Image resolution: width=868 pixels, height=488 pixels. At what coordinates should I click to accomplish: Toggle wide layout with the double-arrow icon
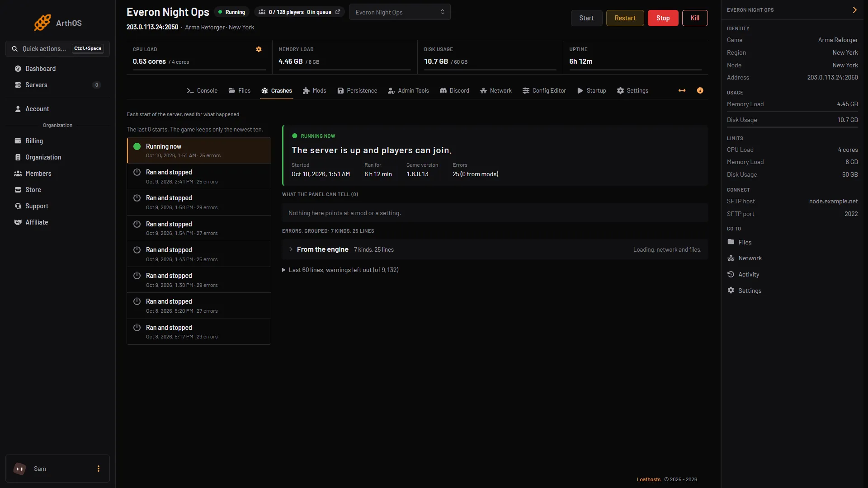(682, 91)
